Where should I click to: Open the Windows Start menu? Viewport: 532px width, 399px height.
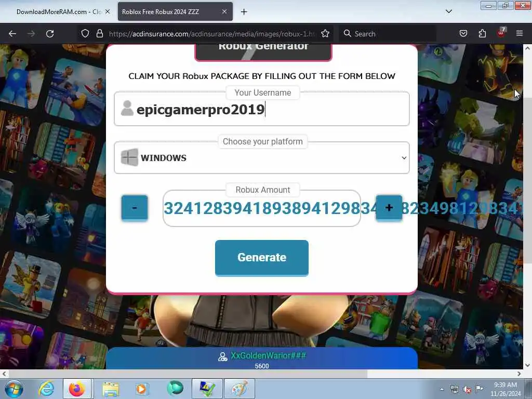14,389
